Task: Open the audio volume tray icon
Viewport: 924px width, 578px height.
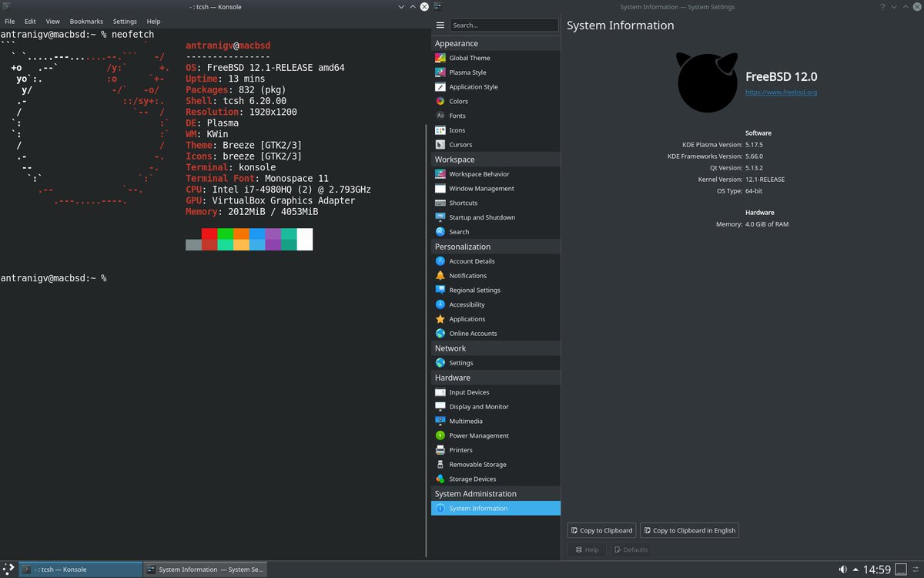Action: (x=842, y=570)
